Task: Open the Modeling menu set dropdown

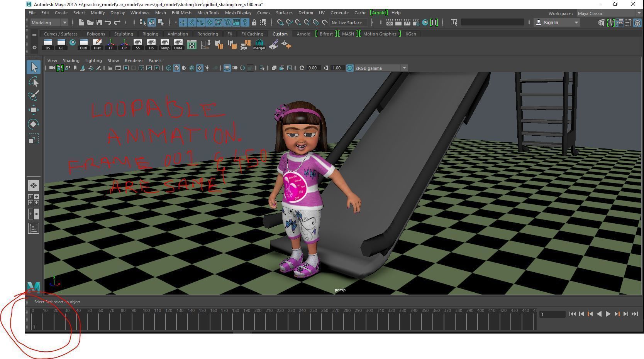Action: (49, 23)
